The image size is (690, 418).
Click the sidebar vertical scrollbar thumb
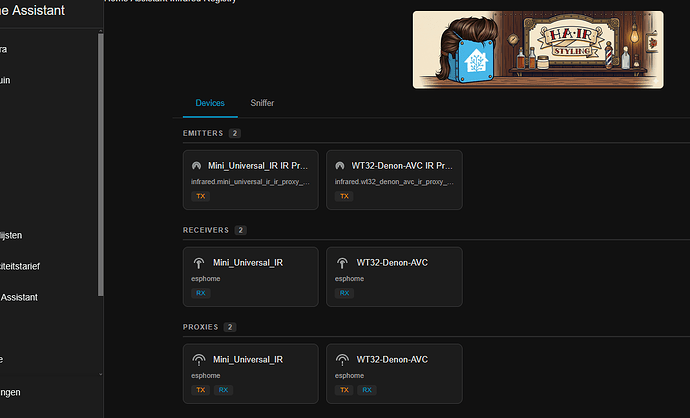tap(101, 165)
